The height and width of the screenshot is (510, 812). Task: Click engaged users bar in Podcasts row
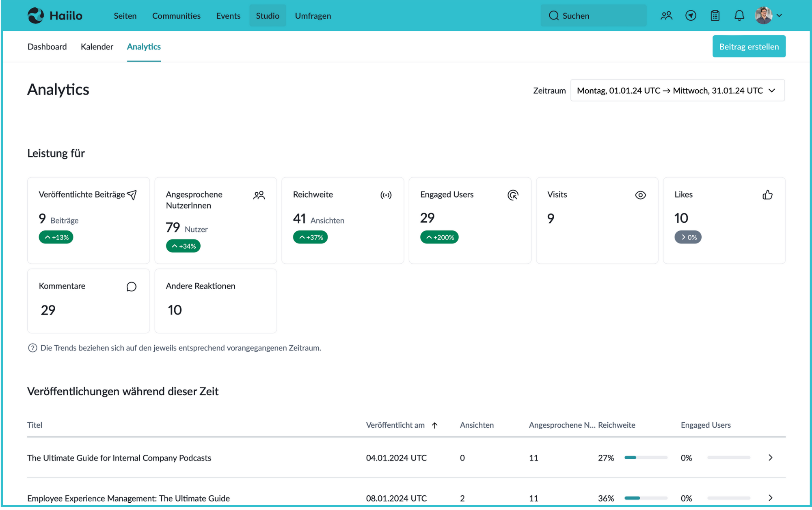click(729, 458)
